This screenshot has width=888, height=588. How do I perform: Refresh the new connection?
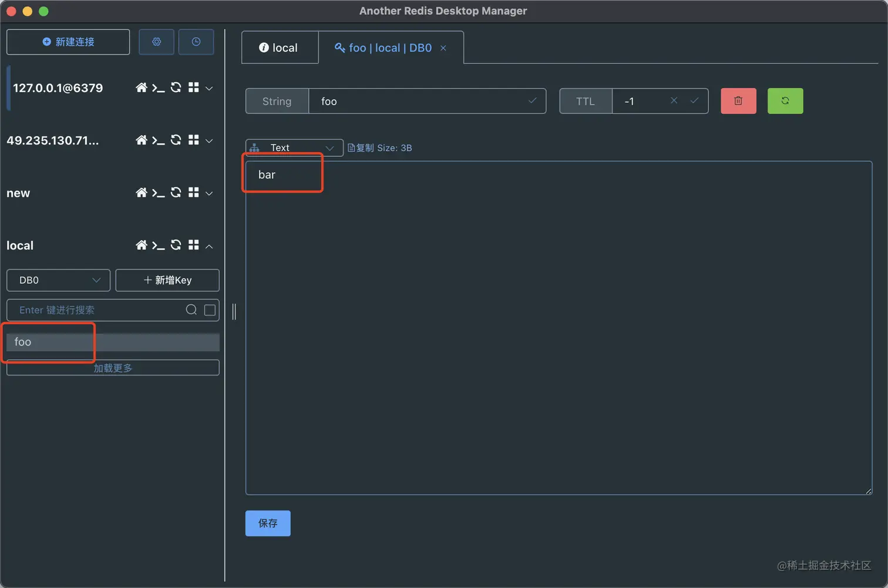(x=176, y=193)
